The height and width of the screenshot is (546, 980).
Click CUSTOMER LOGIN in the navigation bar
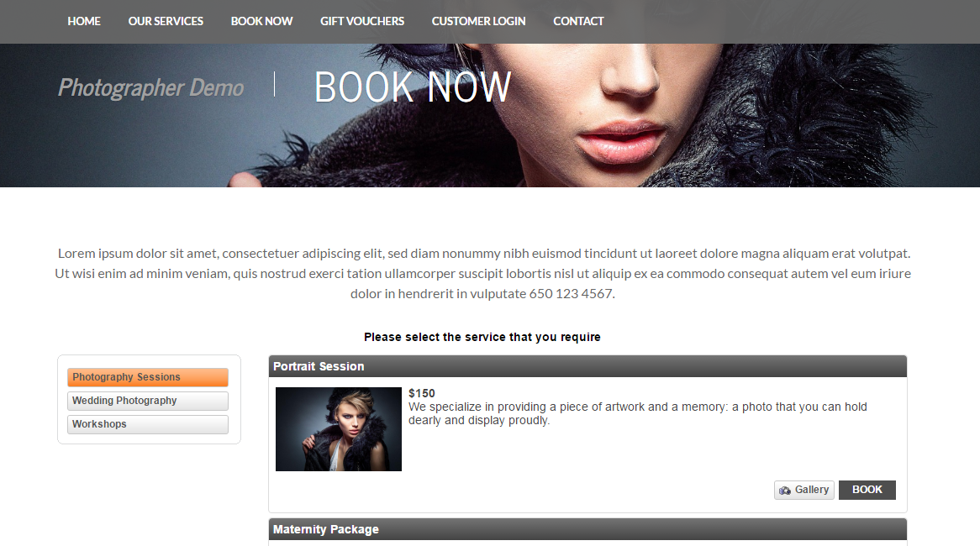[478, 21]
